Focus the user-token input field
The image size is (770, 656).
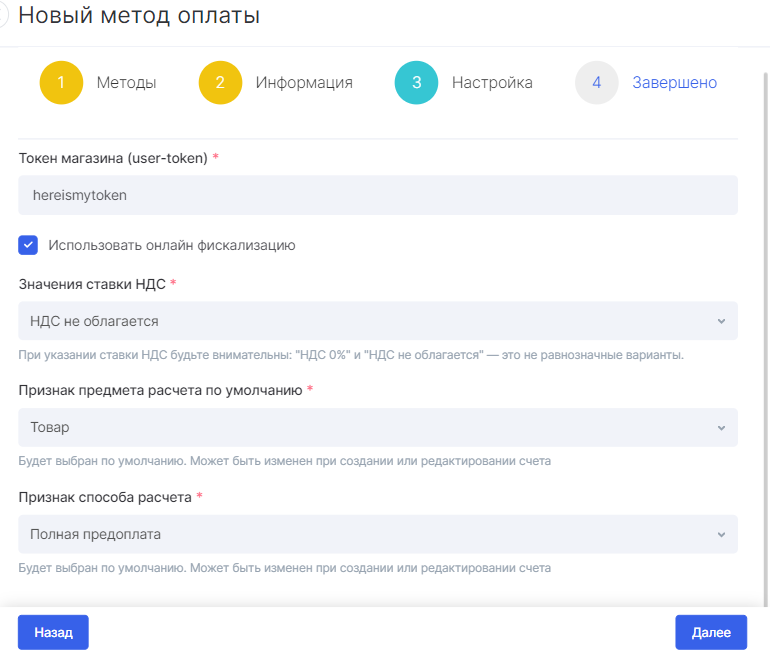[378, 195]
